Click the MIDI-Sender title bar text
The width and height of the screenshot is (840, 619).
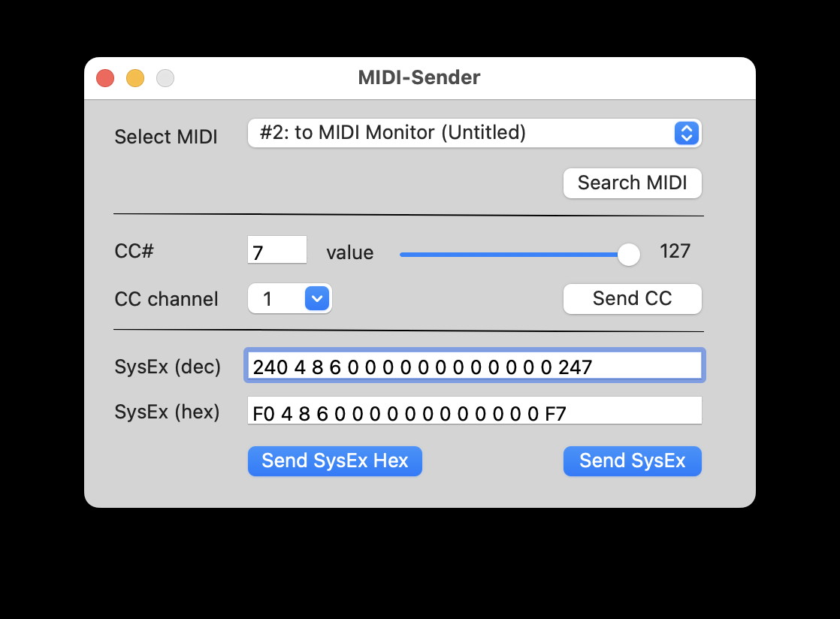[419, 77]
